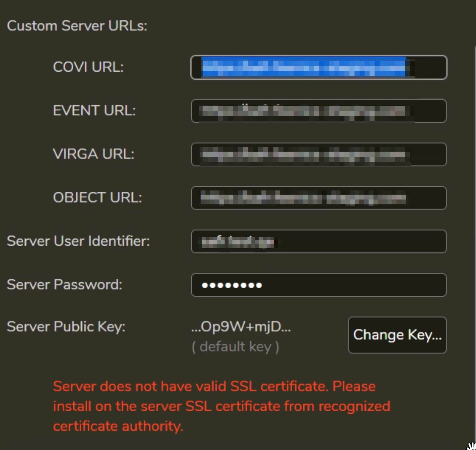
Task: Click the masked password dots
Action: (x=232, y=285)
